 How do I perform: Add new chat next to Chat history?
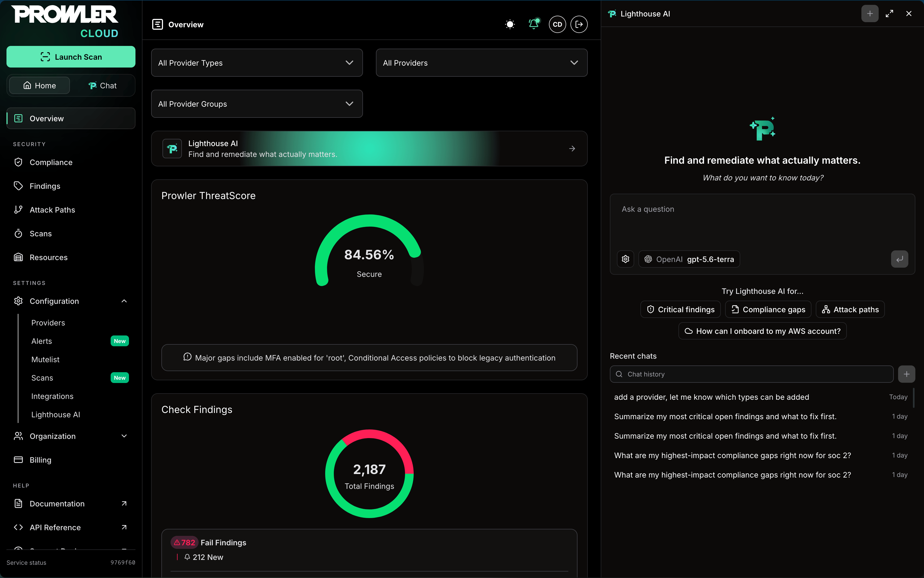906,374
